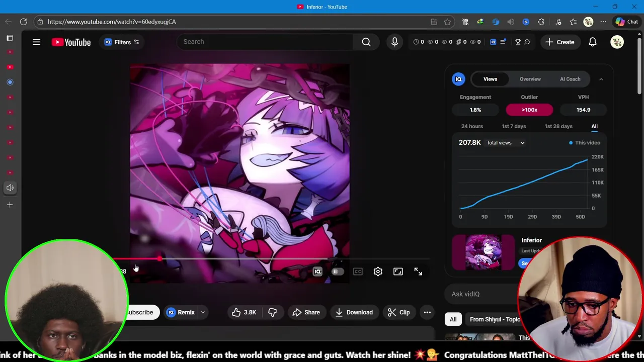
Task: Open the YouTube account avatar menu
Action: click(x=617, y=42)
